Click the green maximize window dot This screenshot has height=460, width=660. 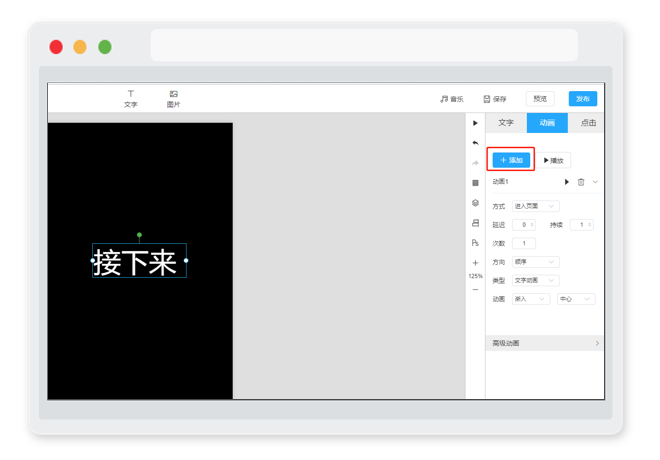click(105, 47)
